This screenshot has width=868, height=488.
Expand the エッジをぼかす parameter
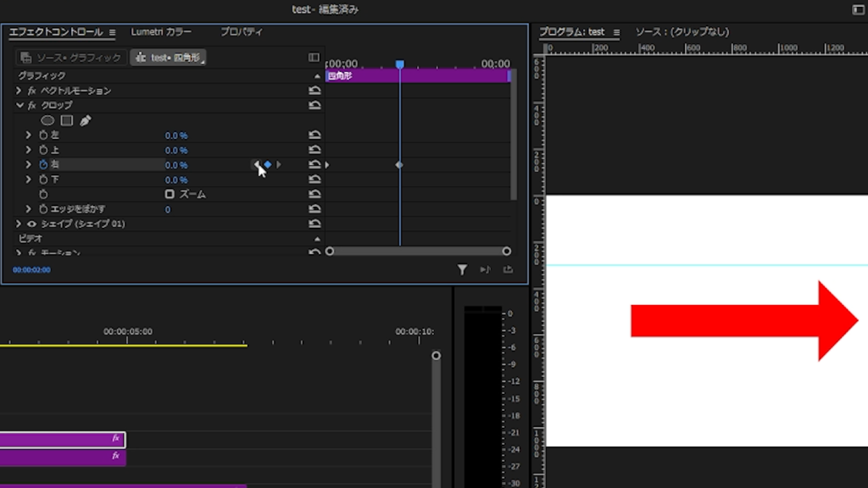(28, 209)
